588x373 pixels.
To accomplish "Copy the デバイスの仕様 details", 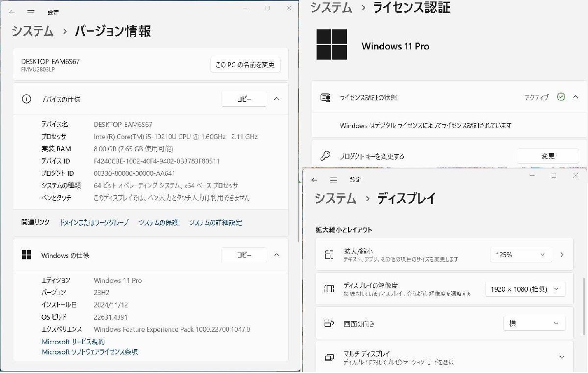I will point(244,99).
